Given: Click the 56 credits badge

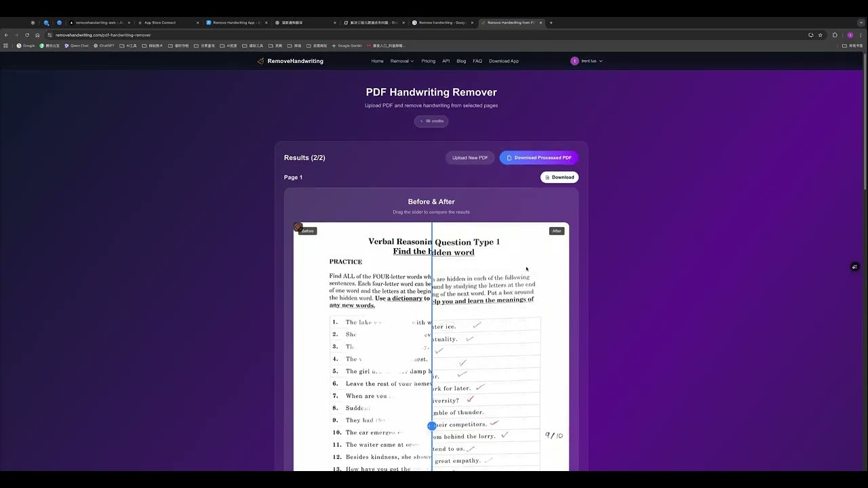Looking at the screenshot, I should coord(431,121).
